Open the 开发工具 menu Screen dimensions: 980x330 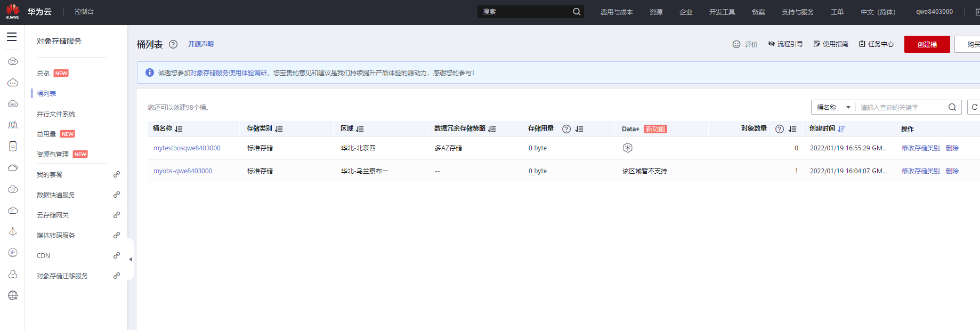(722, 12)
